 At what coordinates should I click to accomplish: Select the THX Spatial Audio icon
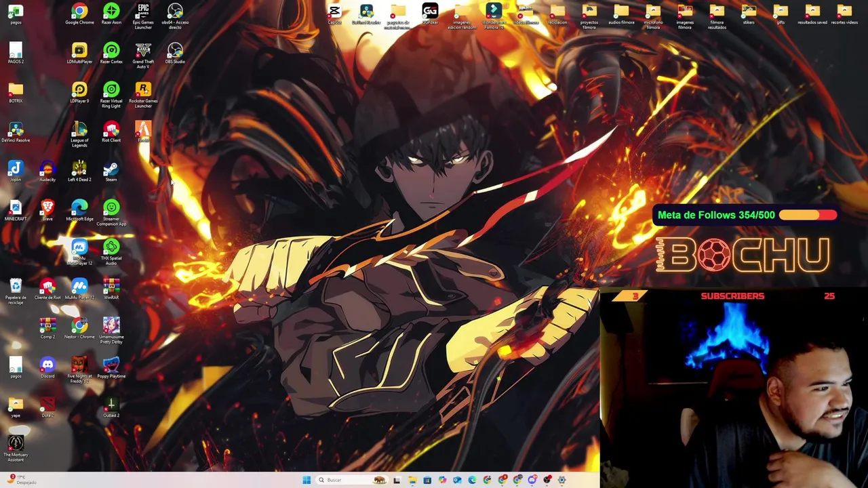point(111,252)
